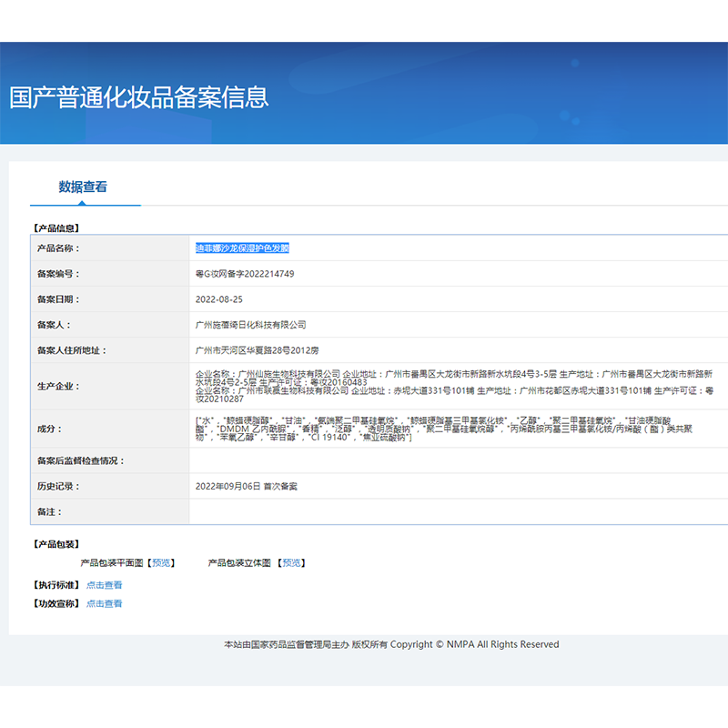Click the 生产企业 row label
This screenshot has width=728, height=728.
tap(58, 386)
